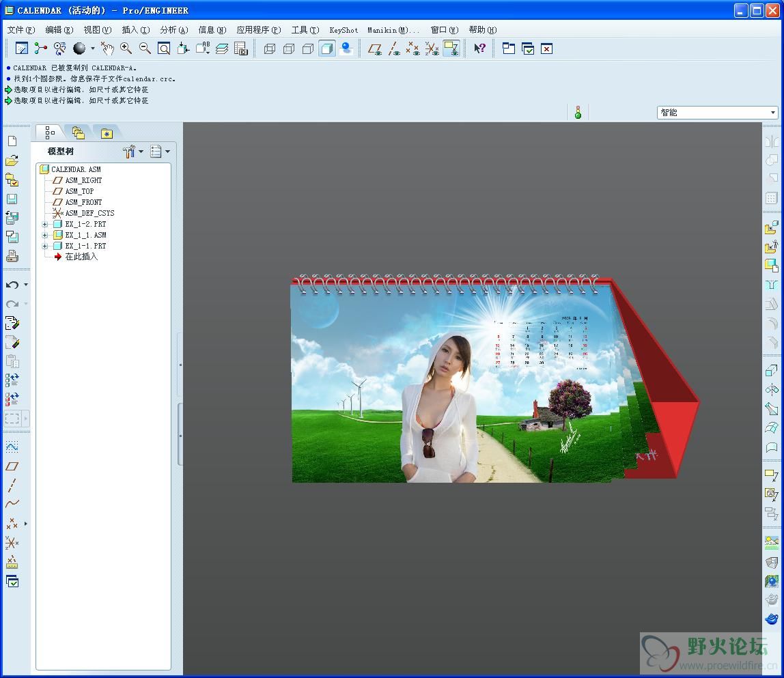
Task: Select ASM_RIGHT datum plane in tree
Action: point(83,180)
